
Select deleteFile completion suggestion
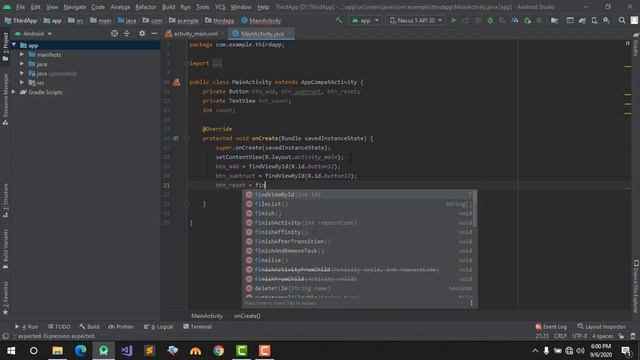358,288
